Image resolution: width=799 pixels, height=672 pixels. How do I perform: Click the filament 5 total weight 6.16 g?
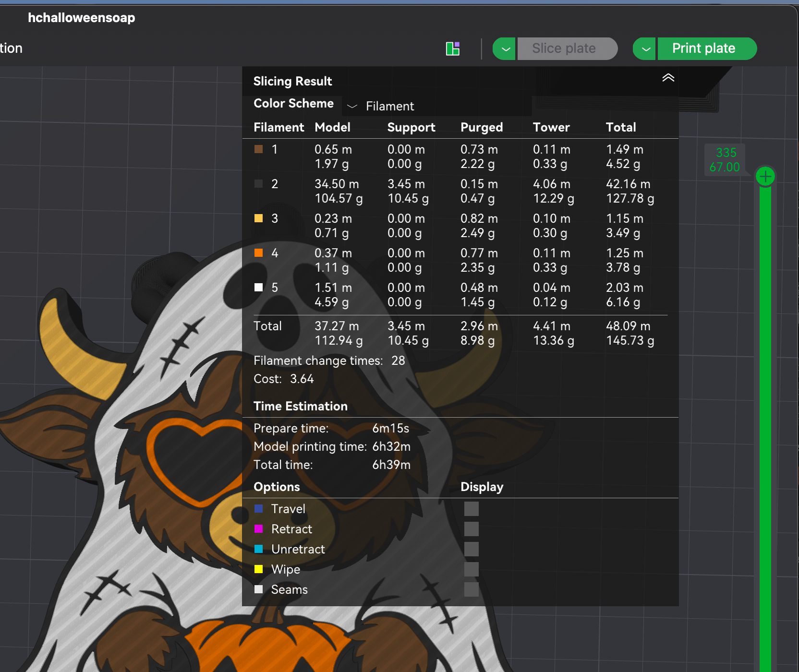(x=623, y=302)
